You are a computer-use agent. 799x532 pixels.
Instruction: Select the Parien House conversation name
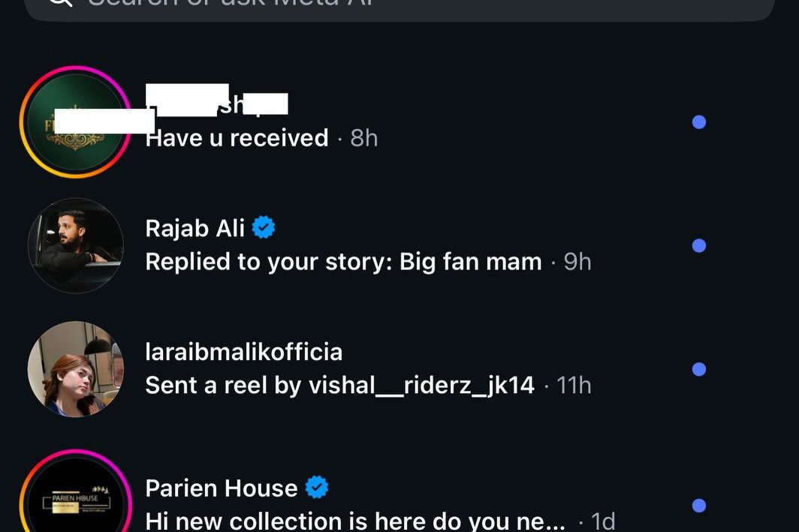point(221,488)
